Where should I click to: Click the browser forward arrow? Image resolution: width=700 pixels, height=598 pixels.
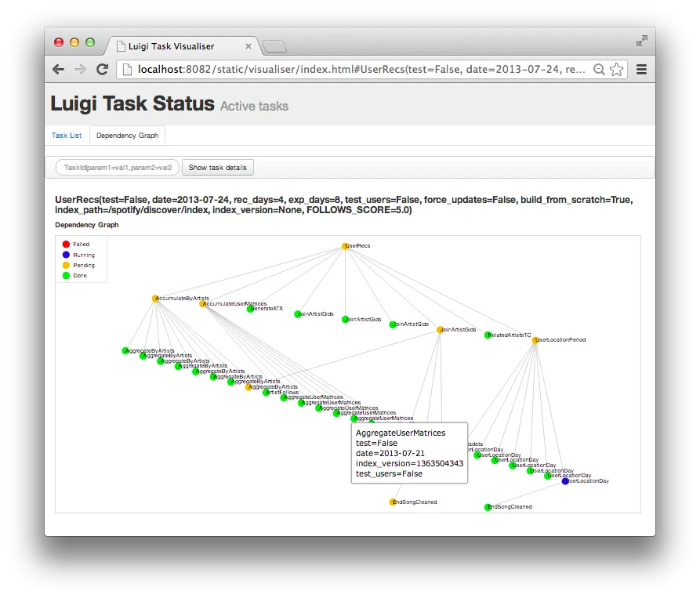(81, 69)
